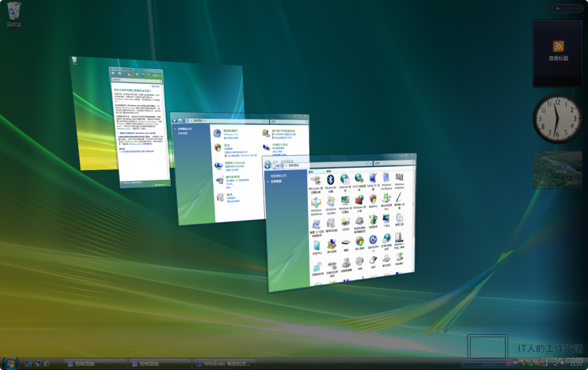
Task: Click the sidebar add gadget plus button
Action: (x=558, y=8)
